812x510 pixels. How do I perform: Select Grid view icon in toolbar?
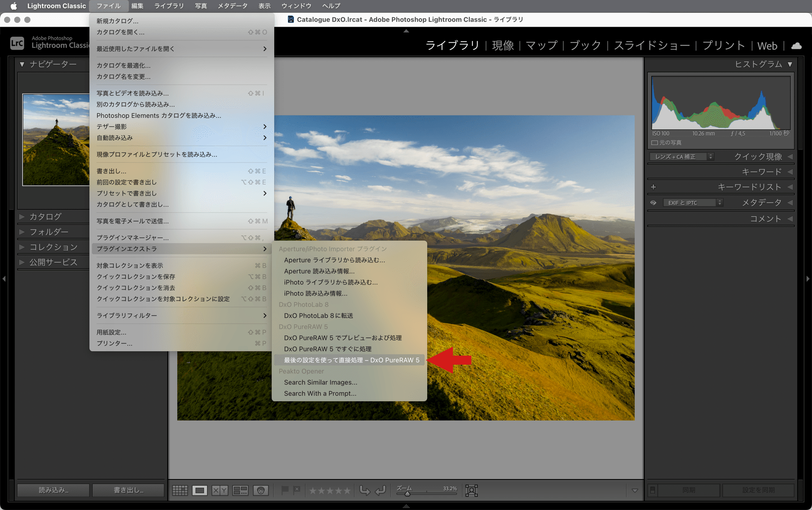(180, 490)
